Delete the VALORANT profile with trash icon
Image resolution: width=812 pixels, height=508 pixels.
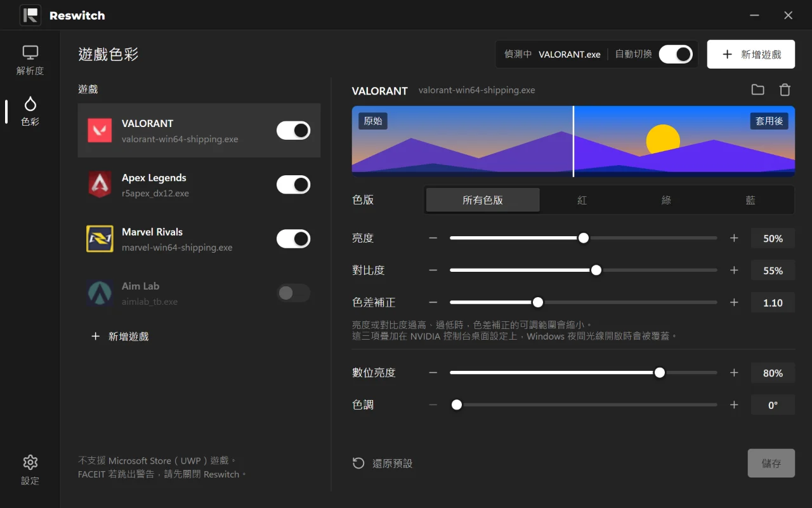785,90
